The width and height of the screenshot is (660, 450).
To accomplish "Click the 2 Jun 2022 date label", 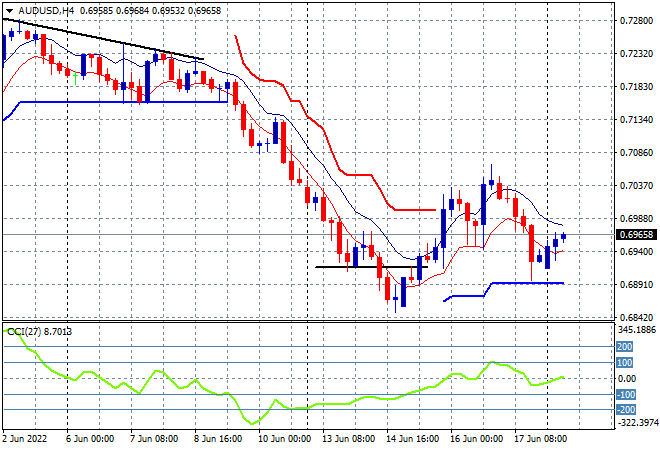I will [x=24, y=439].
